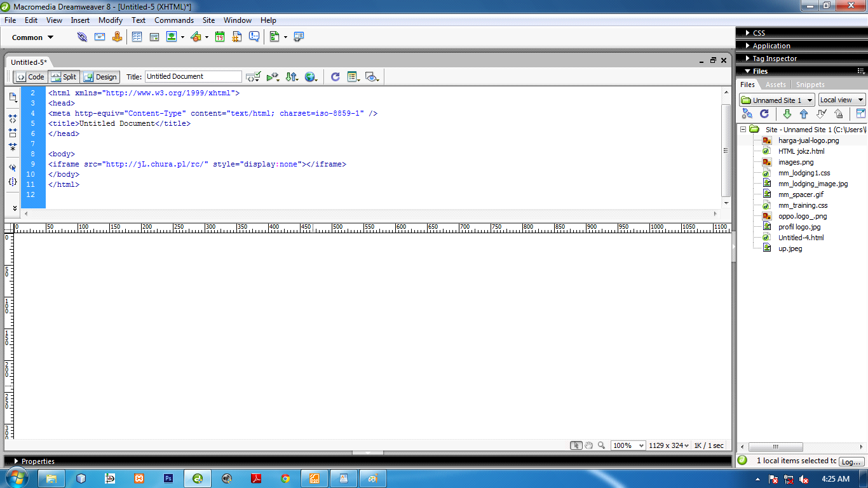Open the Common insert category dropdown
Screen dimensions: 868x488
pos(33,37)
